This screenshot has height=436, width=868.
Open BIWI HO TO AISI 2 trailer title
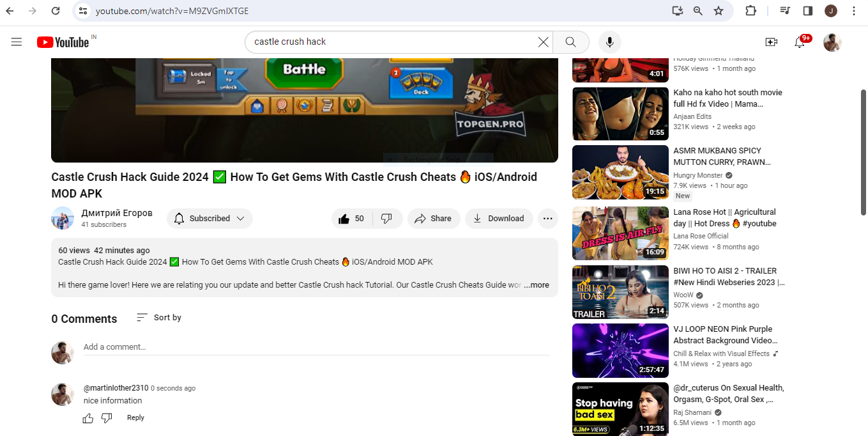(729, 277)
